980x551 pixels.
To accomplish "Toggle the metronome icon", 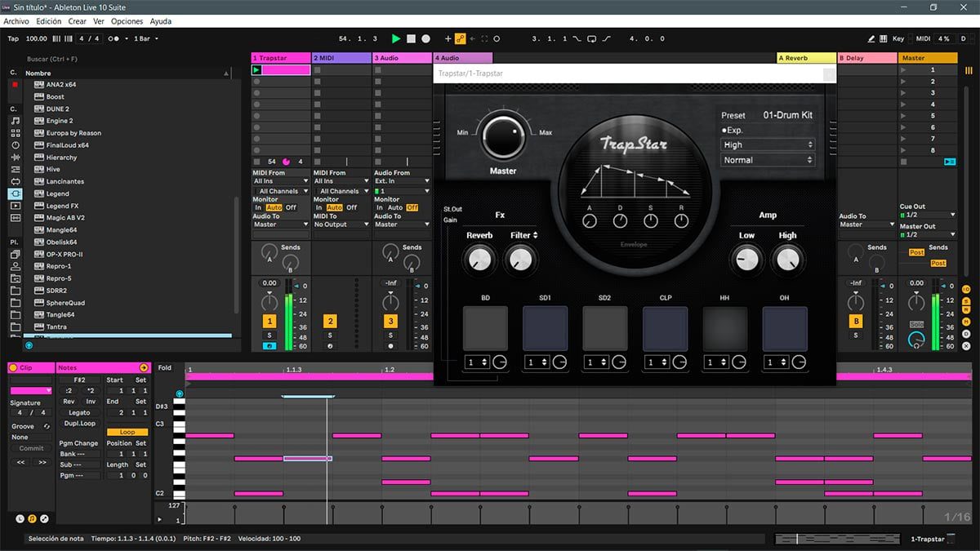I will [115, 38].
